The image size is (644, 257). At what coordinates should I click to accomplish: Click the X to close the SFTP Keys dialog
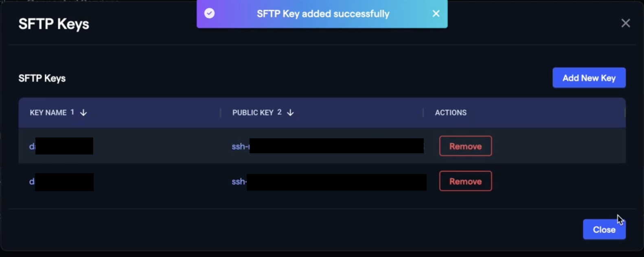click(x=626, y=23)
